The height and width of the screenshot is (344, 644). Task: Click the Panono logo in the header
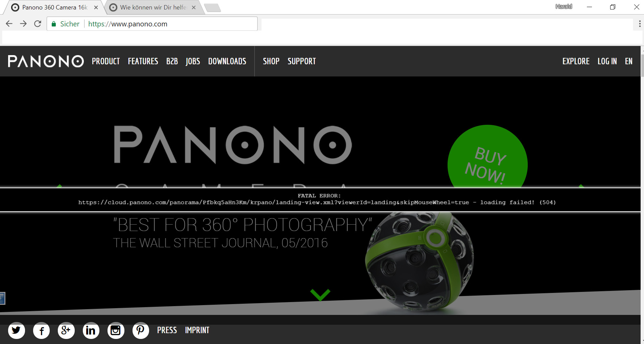[46, 61]
